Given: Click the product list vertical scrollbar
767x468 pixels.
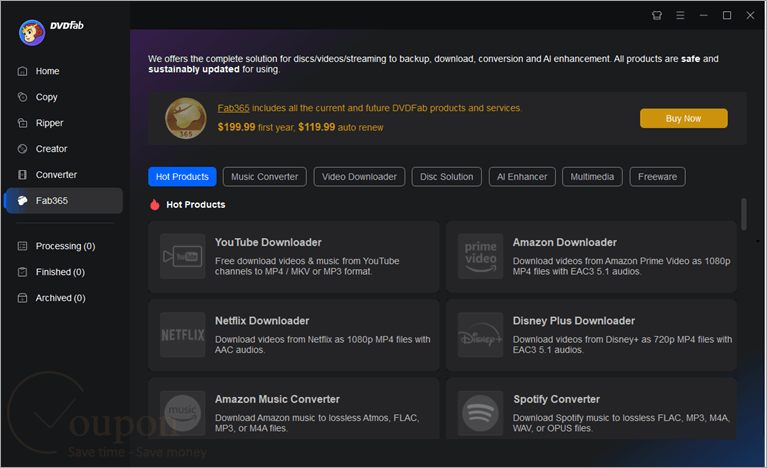Looking at the screenshot, I should pyautogui.click(x=744, y=214).
